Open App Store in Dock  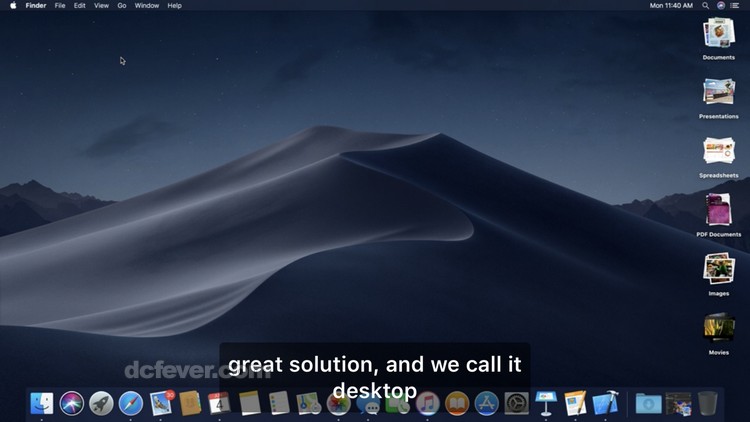pyautogui.click(x=486, y=403)
